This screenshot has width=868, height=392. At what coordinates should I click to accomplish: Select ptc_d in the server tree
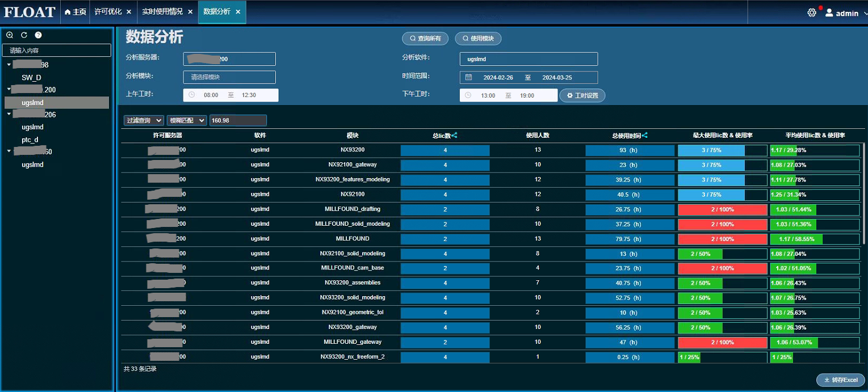click(30, 140)
